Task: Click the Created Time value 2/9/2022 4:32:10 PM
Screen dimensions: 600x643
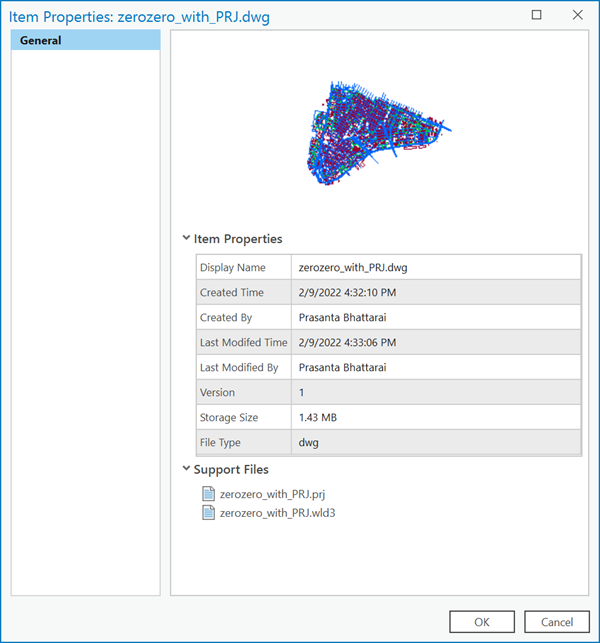Action: click(x=347, y=292)
